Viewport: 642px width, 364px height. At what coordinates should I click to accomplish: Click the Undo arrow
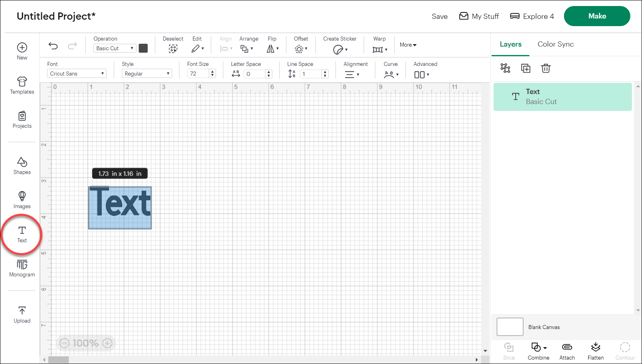pyautogui.click(x=53, y=46)
